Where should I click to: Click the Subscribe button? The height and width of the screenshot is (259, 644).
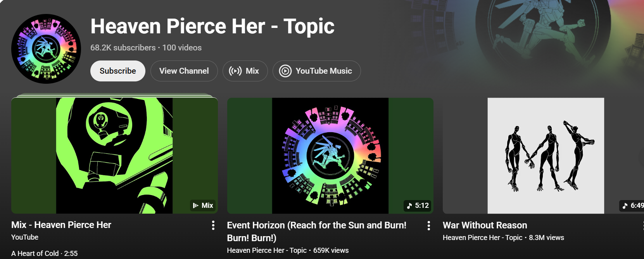117,71
